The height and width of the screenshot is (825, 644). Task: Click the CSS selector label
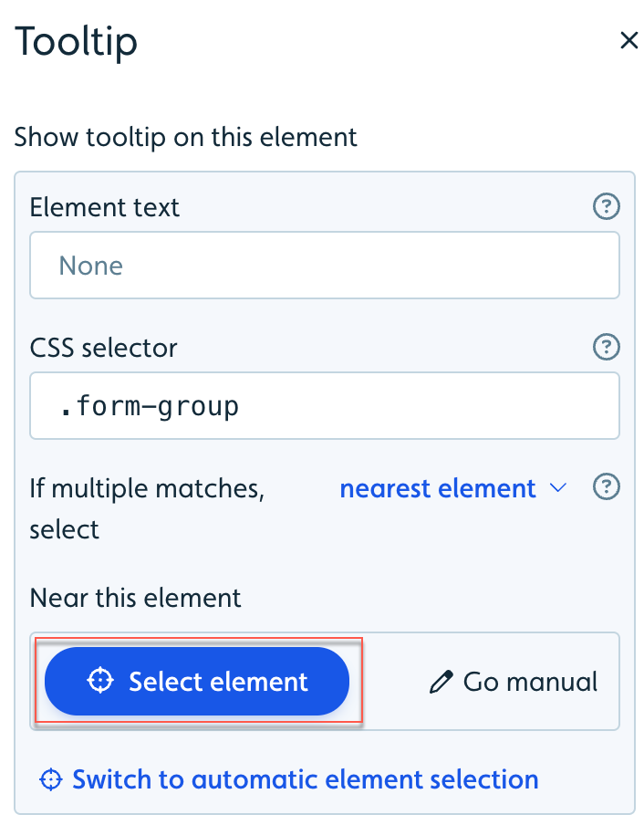(x=104, y=348)
